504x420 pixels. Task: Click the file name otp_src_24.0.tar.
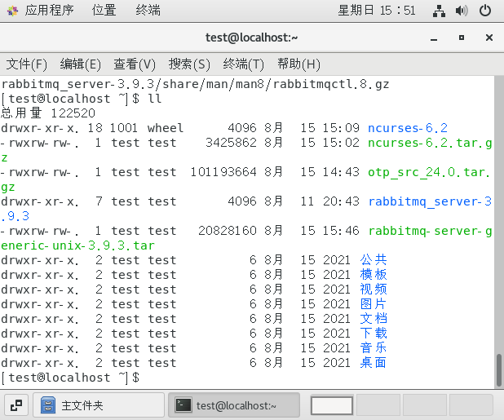point(430,173)
